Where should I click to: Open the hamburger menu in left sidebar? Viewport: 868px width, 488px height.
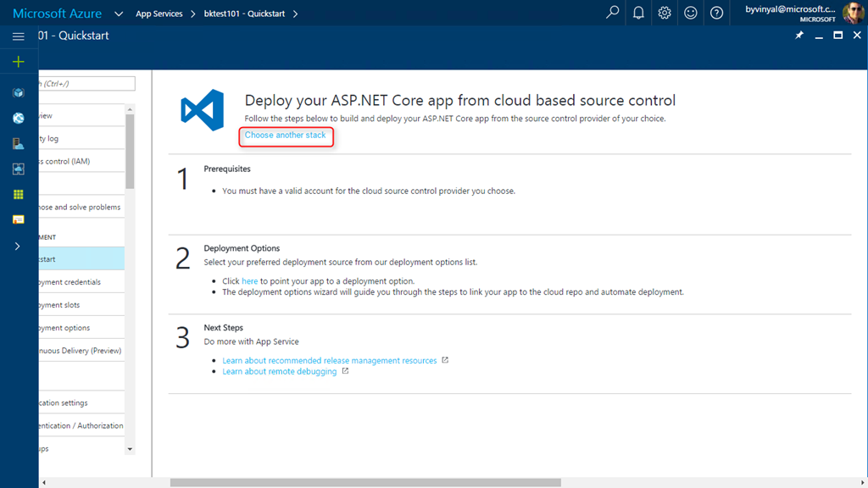click(18, 36)
